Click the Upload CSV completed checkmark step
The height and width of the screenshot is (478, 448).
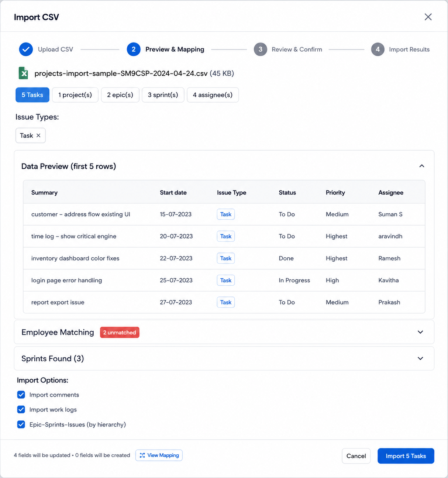(x=26, y=49)
